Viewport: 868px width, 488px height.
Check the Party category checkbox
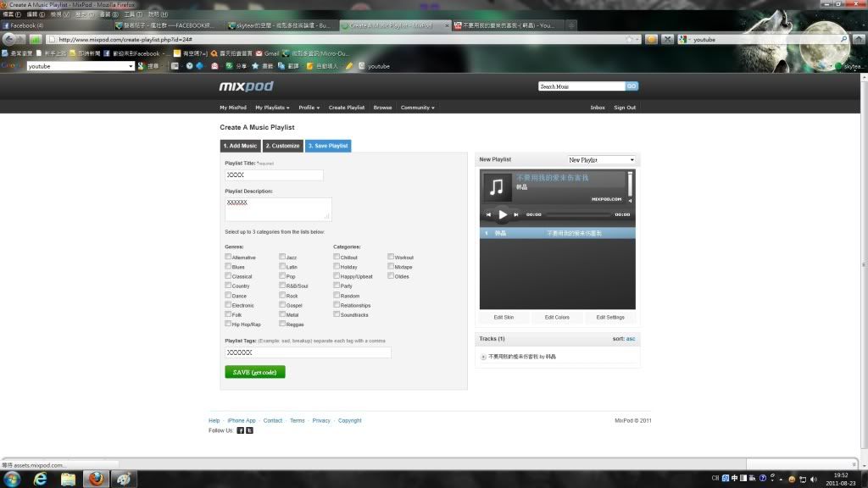click(337, 286)
